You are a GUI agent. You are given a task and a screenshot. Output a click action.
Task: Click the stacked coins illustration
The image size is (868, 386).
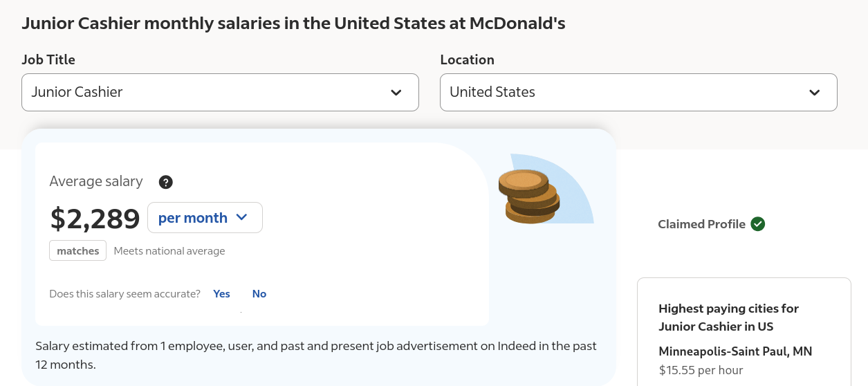tap(529, 197)
